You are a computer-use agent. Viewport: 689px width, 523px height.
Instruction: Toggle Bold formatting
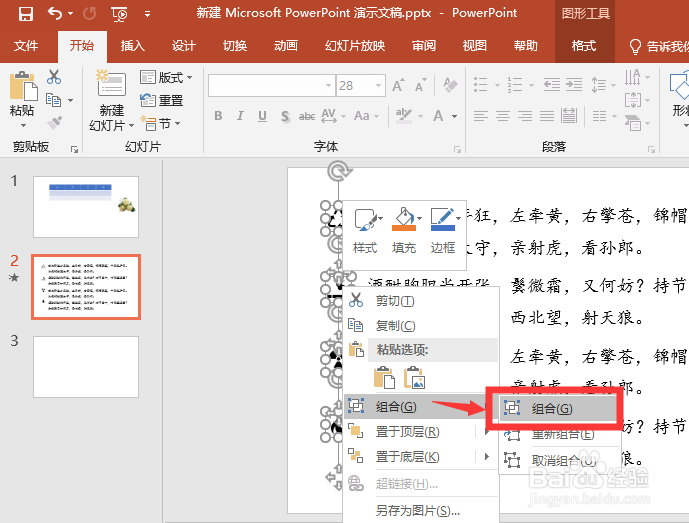[x=218, y=116]
